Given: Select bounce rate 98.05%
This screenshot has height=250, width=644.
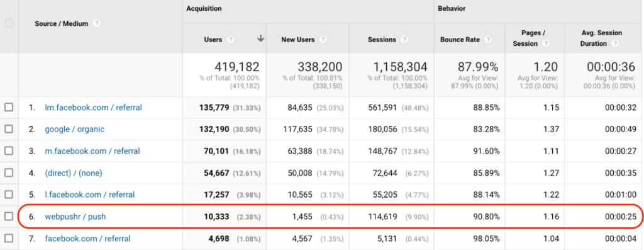Looking at the screenshot, I should [487, 239].
